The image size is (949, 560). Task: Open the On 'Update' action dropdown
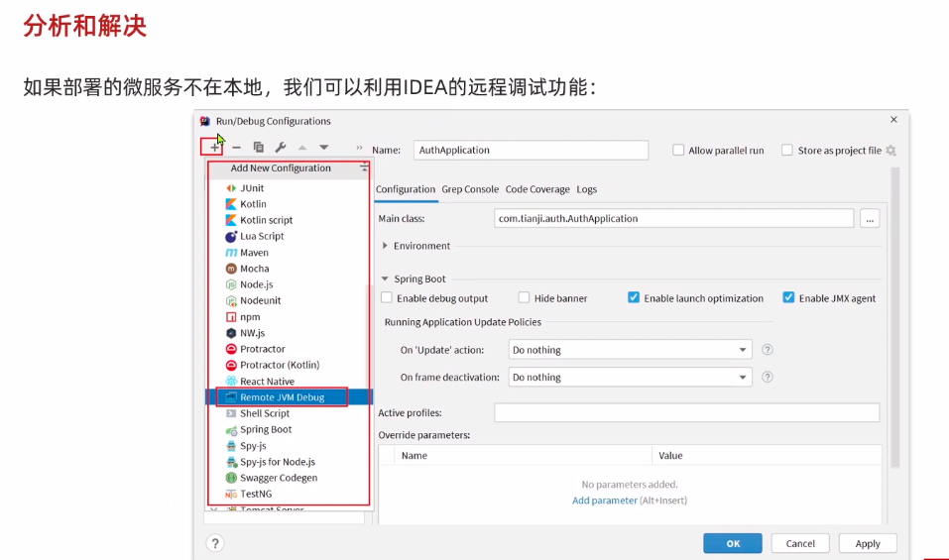[630, 350]
